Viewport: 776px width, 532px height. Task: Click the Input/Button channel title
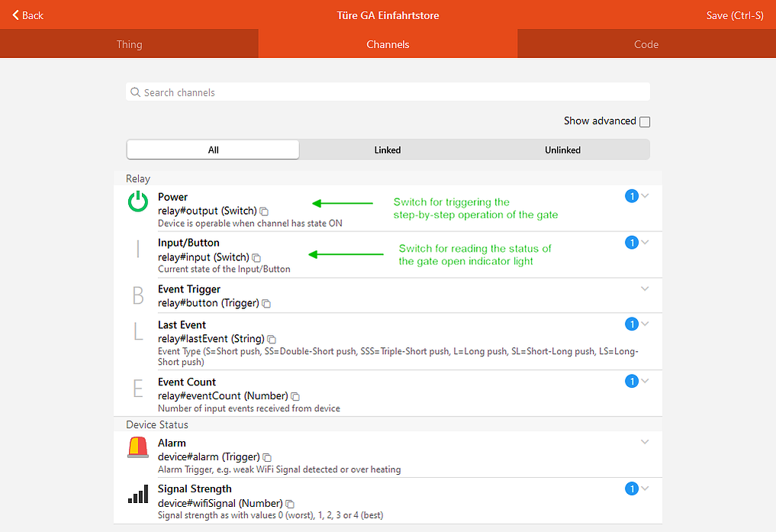pyautogui.click(x=188, y=243)
